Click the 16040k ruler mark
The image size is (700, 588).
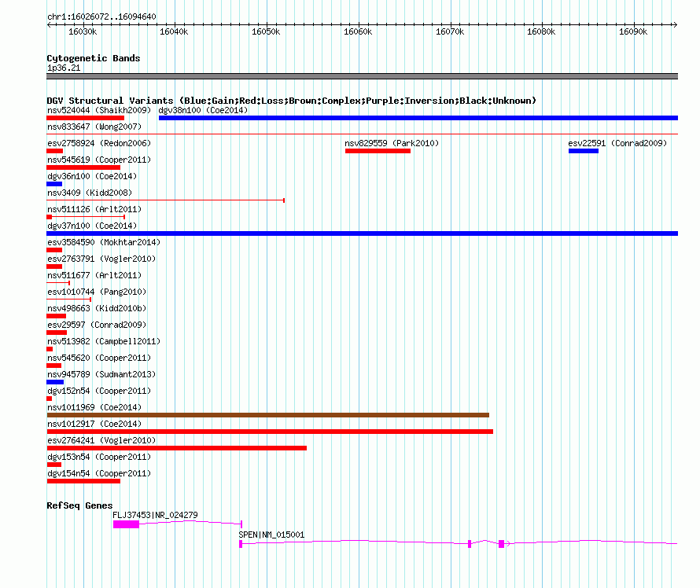(174, 31)
